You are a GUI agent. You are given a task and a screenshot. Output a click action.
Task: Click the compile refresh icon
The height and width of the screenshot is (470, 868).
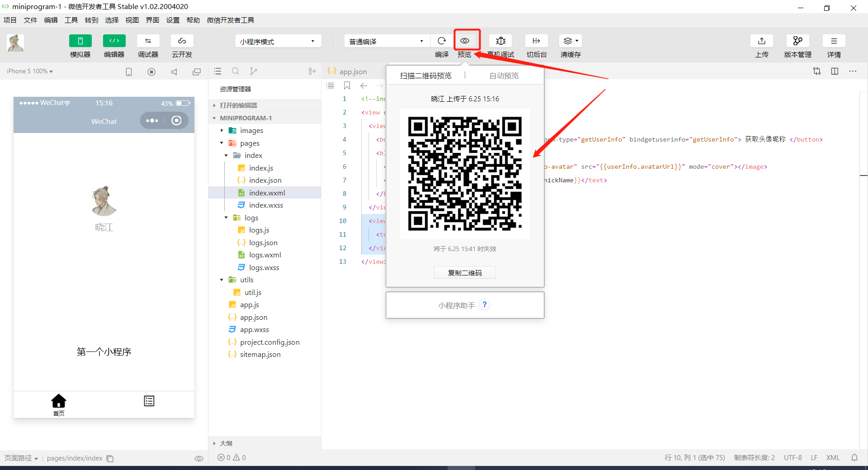442,41
